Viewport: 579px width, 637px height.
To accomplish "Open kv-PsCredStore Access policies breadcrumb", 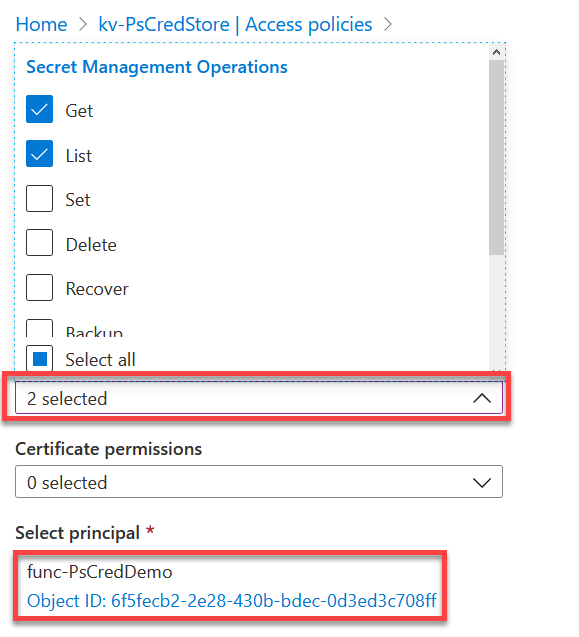I will [x=235, y=24].
